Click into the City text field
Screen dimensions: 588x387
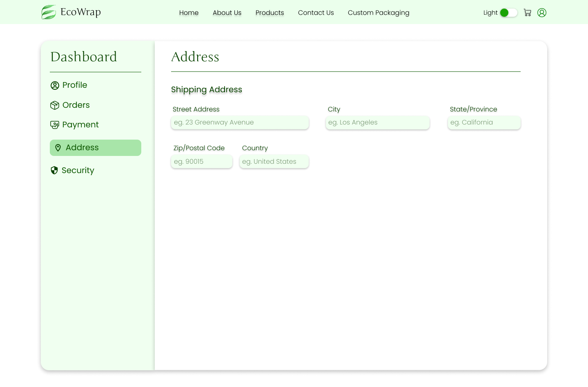tap(377, 122)
